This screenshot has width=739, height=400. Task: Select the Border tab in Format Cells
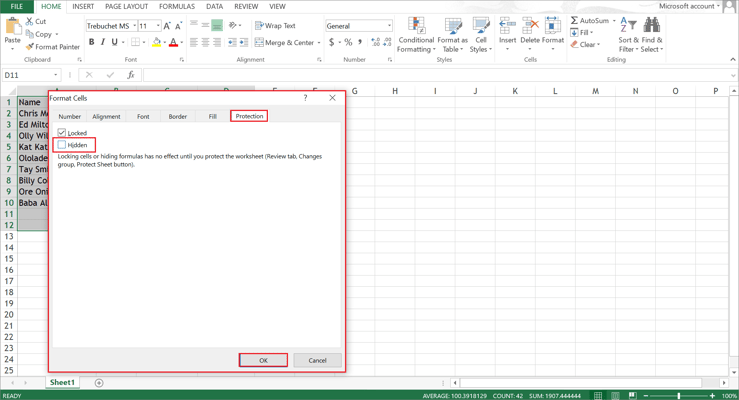click(x=178, y=116)
